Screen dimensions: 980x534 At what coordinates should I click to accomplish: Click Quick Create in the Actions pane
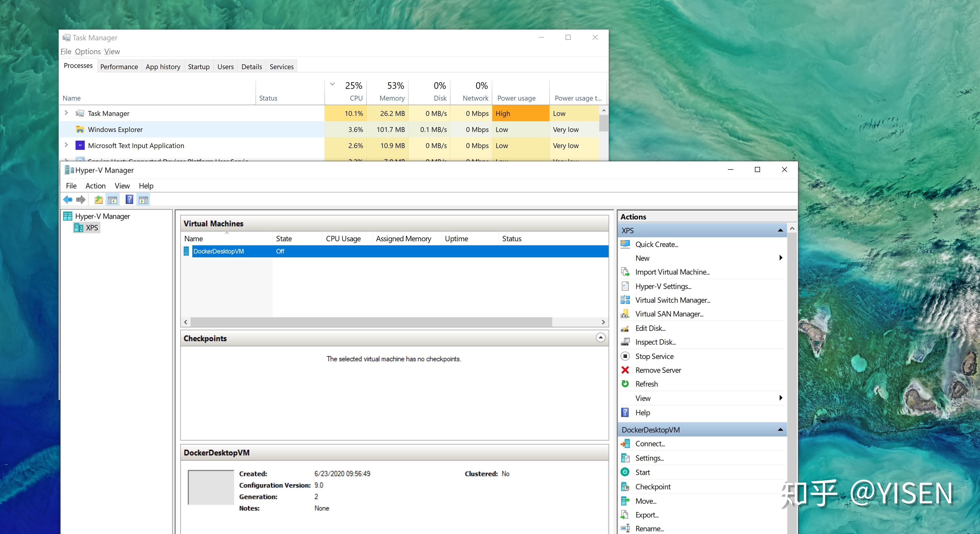pyautogui.click(x=656, y=244)
